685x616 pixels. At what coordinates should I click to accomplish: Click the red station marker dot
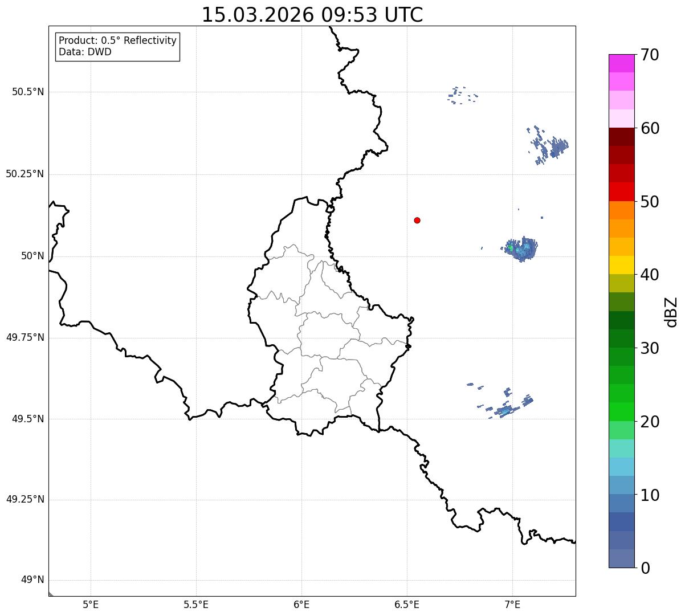click(x=417, y=220)
